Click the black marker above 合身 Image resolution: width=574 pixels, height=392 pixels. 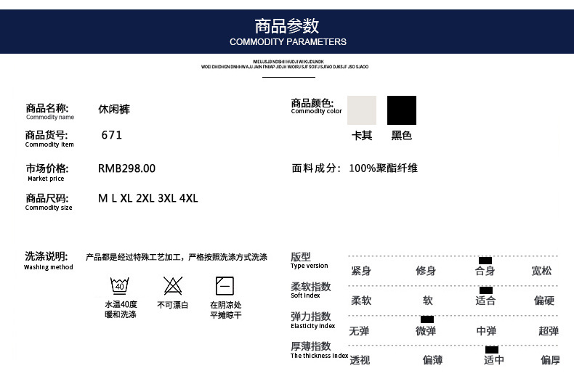(485, 261)
